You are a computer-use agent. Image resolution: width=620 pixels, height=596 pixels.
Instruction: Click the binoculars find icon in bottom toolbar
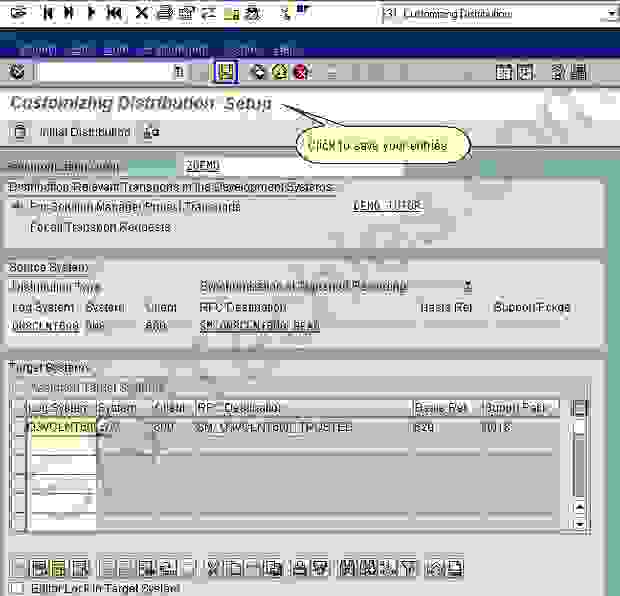pos(350,569)
